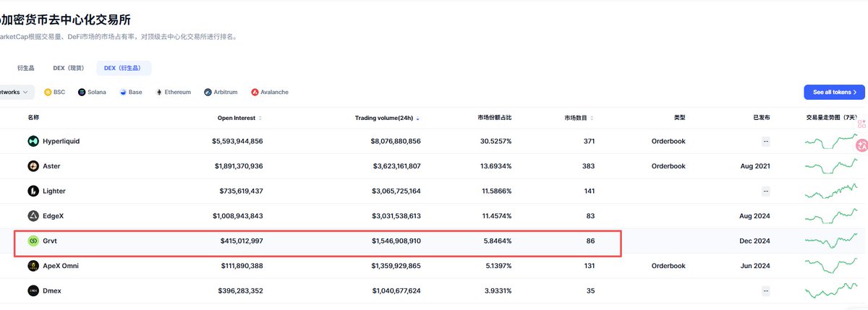The image size is (868, 310).
Task: Click Dmex market count 35
Action: (590, 290)
